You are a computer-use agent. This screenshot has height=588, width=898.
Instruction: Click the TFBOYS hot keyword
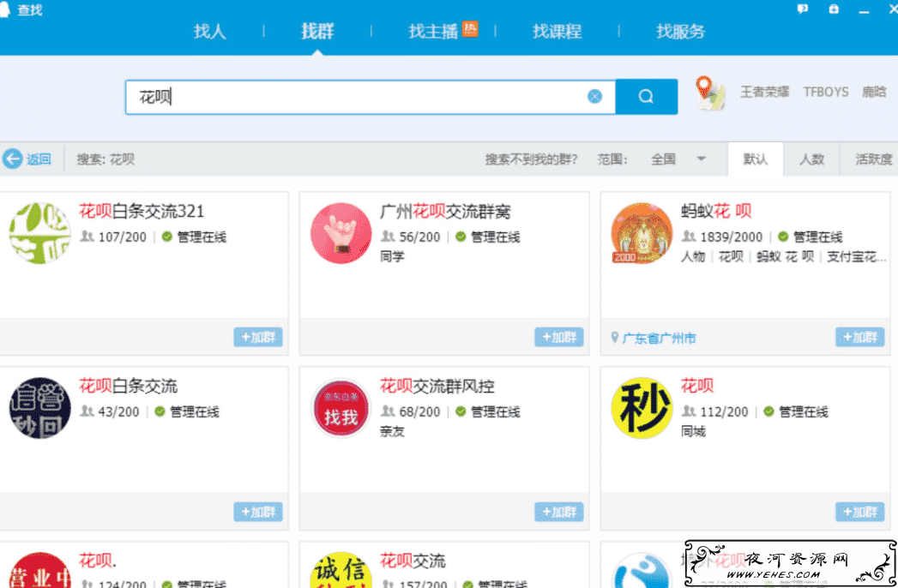click(825, 92)
